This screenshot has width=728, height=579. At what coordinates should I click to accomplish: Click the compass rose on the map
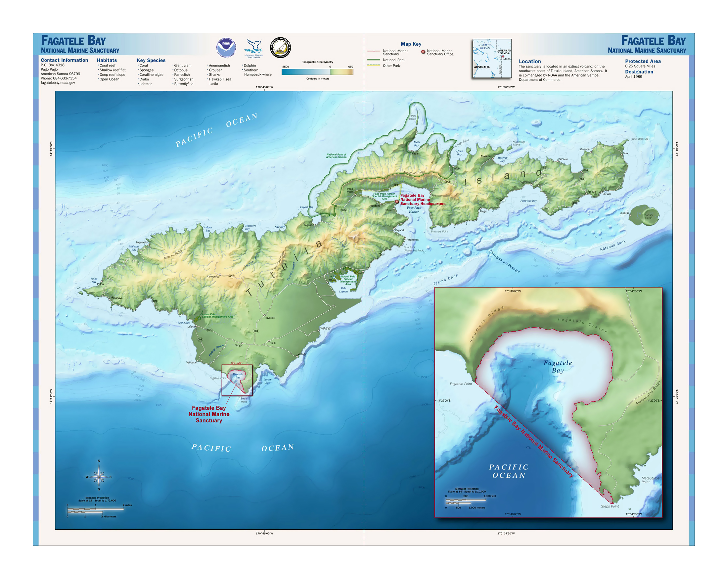tap(99, 475)
